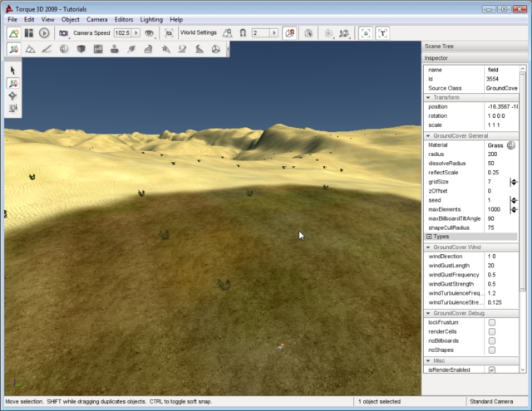Check the noBillboards option
The image size is (532, 411).
coord(492,340)
